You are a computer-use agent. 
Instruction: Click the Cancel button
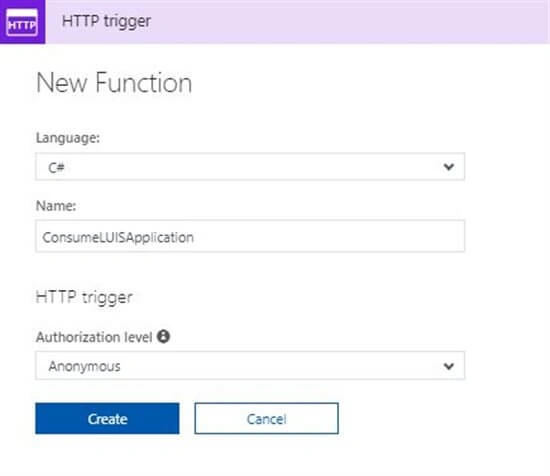tap(267, 418)
